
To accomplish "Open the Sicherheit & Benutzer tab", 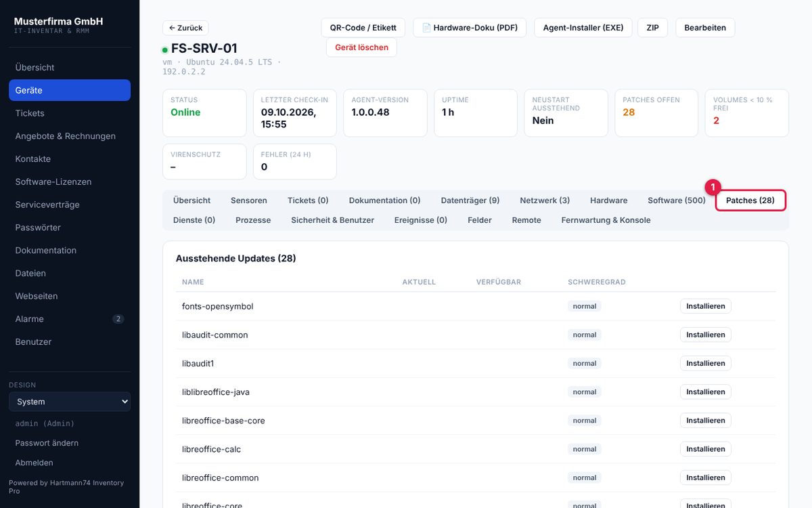I will tap(333, 220).
